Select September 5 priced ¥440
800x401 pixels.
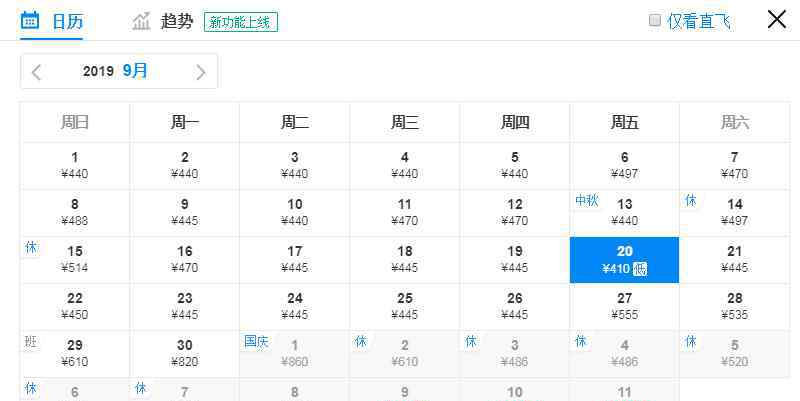tap(514, 166)
